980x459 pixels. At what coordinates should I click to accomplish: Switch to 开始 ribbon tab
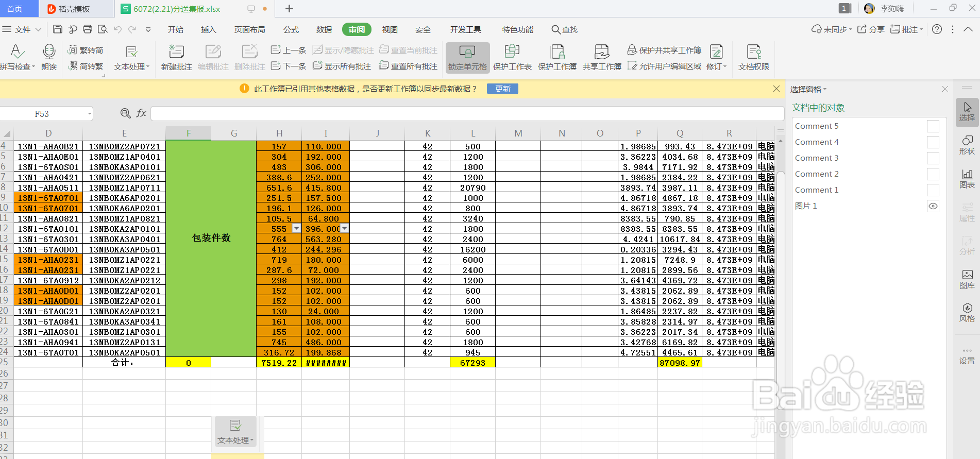point(176,29)
